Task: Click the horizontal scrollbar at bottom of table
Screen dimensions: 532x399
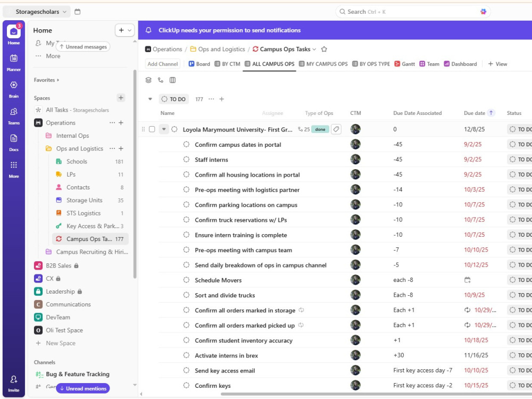Action: (376, 394)
